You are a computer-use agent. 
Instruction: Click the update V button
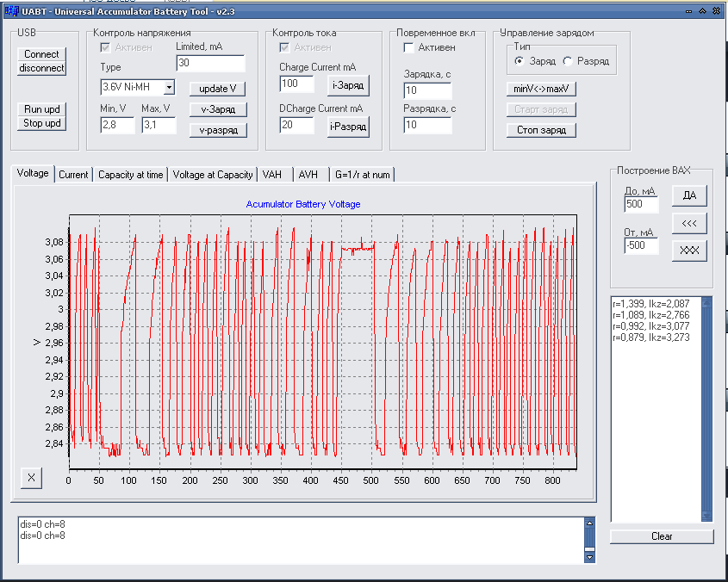218,89
